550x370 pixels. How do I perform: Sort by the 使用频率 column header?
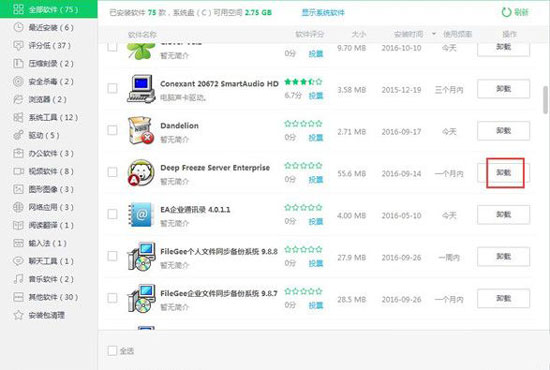click(457, 34)
